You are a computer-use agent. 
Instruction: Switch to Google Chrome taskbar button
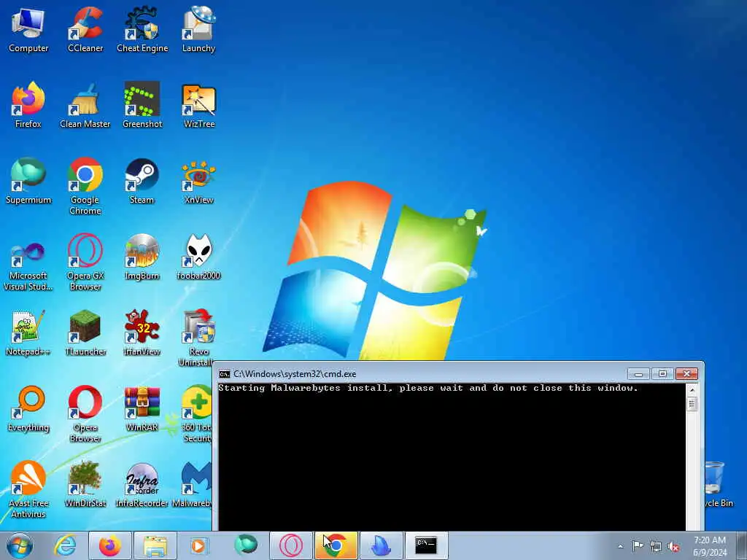tap(336, 545)
